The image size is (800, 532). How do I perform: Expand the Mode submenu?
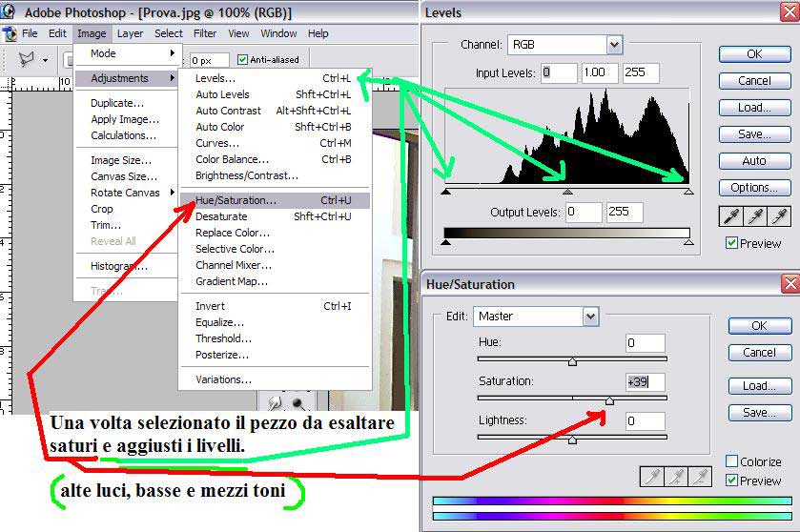[x=126, y=53]
